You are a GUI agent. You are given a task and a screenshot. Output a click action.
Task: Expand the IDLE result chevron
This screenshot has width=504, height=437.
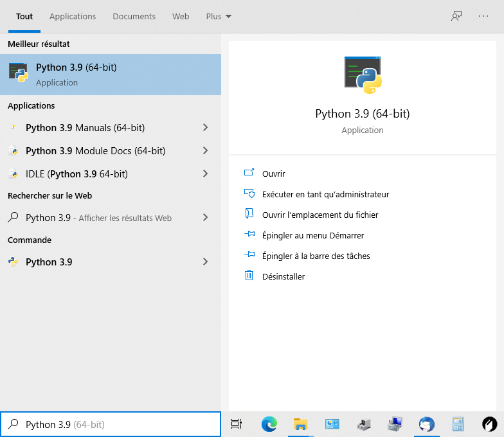click(206, 174)
